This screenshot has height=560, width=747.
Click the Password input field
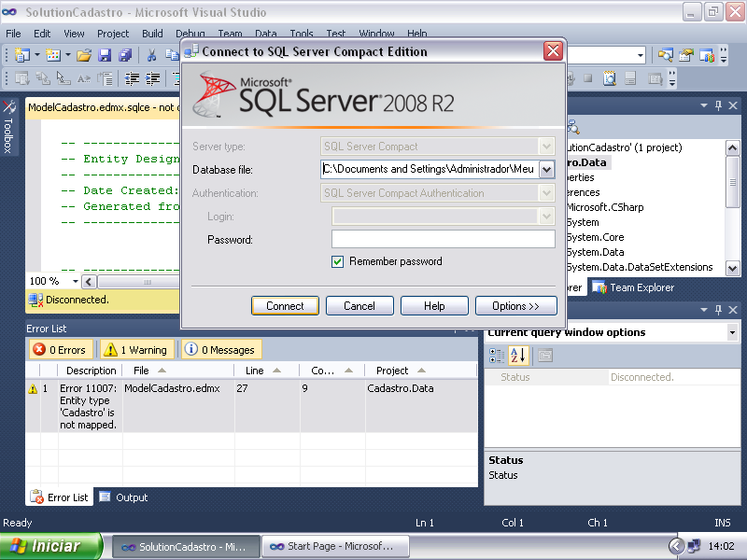(x=443, y=239)
